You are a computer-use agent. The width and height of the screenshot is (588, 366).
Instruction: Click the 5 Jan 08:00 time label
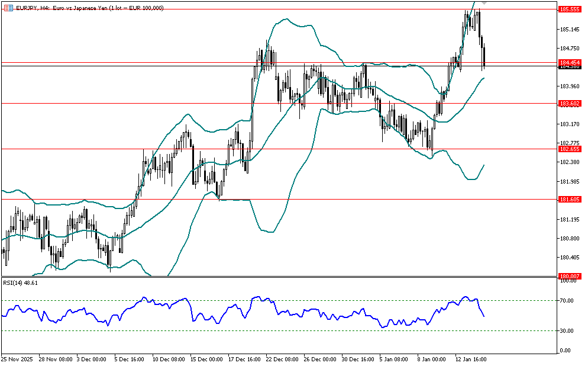coord(393,359)
